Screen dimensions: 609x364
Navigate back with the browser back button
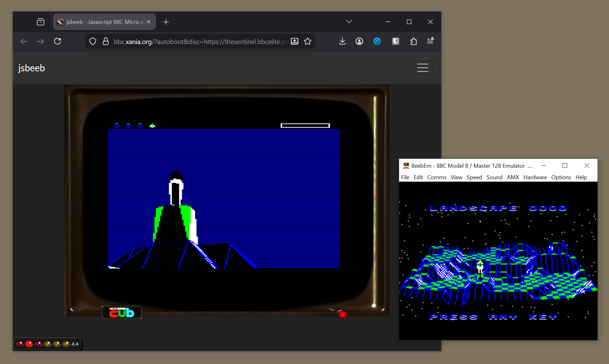24,41
